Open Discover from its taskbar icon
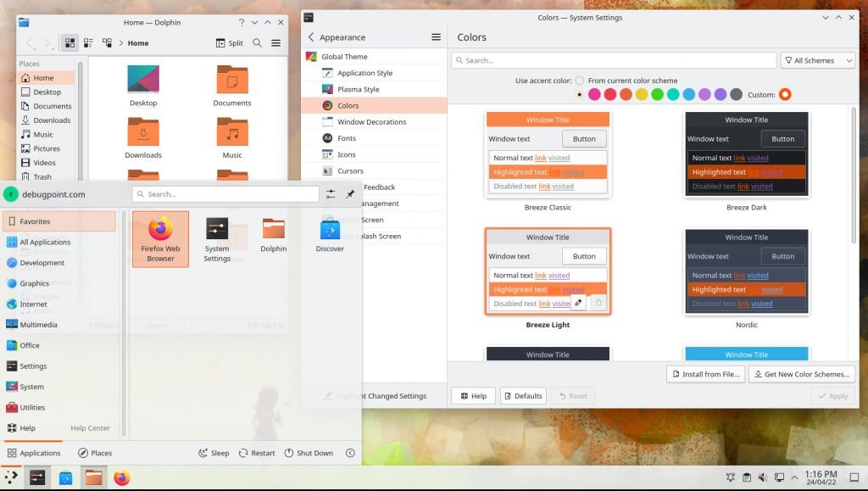Viewport: 868px width, 491px height. click(x=65, y=477)
